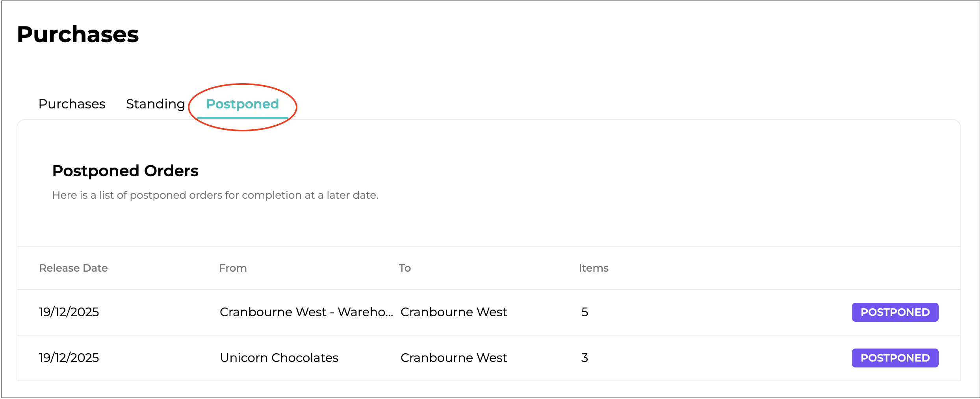Select the Cranbourne West - Wareho... supplier cell

click(x=306, y=312)
